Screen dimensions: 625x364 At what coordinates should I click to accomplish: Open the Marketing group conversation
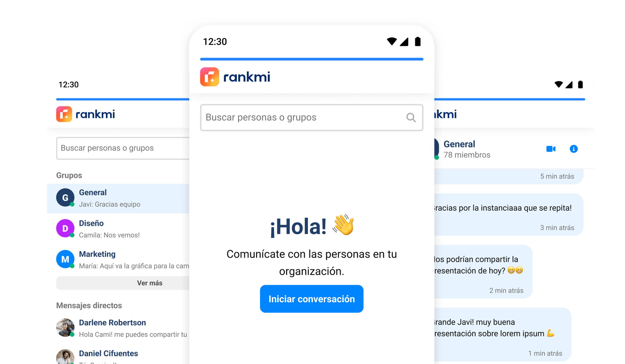[118, 260]
